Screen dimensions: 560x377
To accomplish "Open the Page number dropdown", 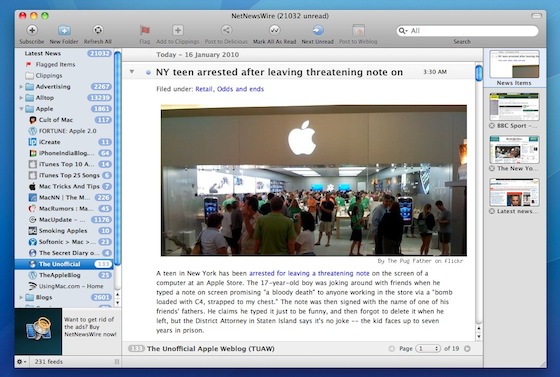I will click(x=428, y=348).
